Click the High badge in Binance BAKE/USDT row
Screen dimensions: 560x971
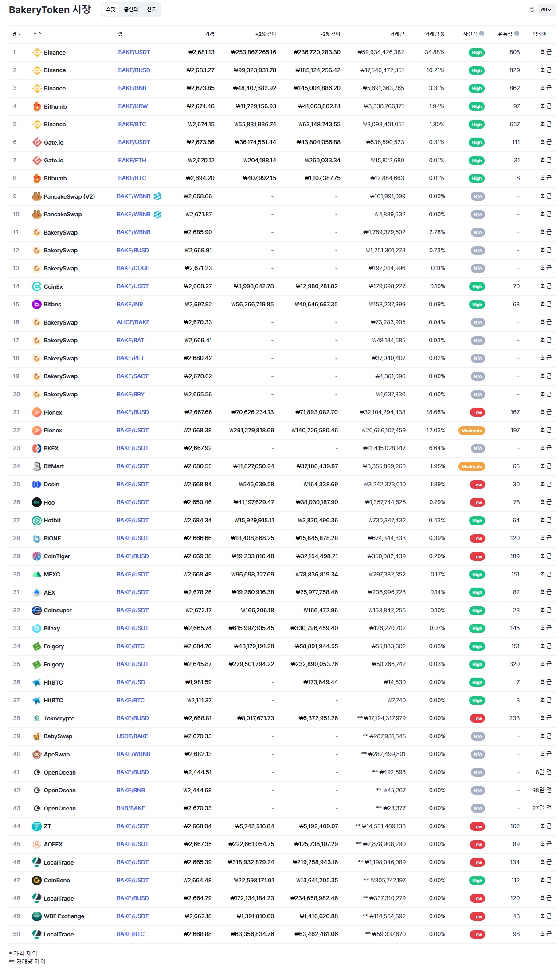pyautogui.click(x=477, y=52)
